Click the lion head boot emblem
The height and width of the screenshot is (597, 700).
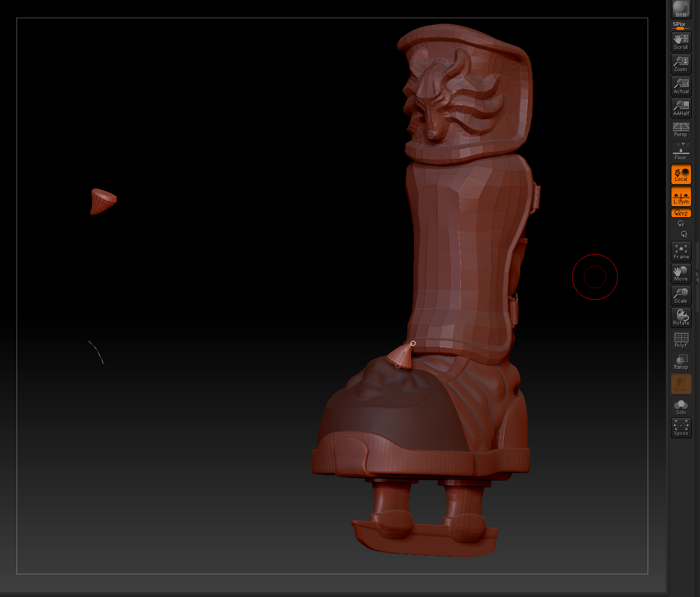(x=452, y=96)
